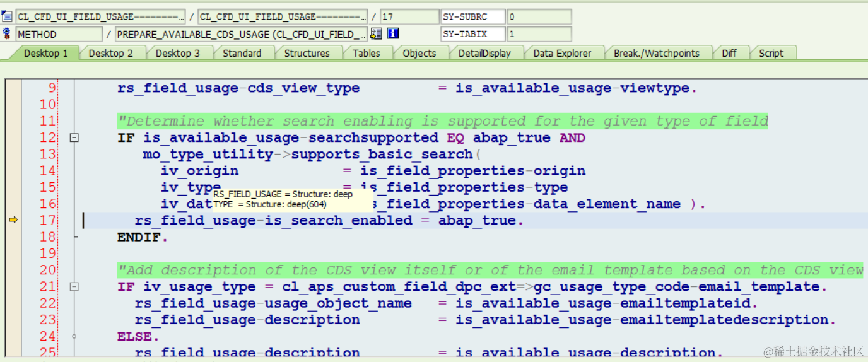The width and height of the screenshot is (868, 362).
Task: Open the Objects tab
Action: [419, 53]
